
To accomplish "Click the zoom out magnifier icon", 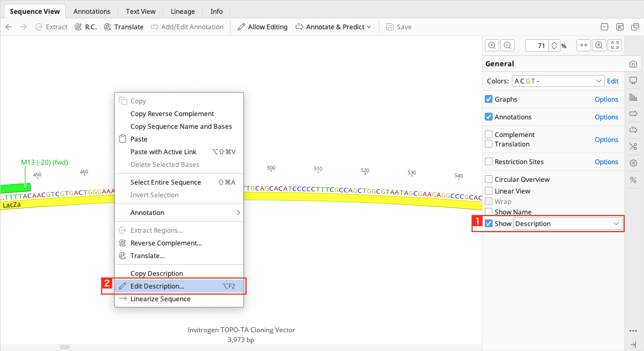I will [507, 46].
